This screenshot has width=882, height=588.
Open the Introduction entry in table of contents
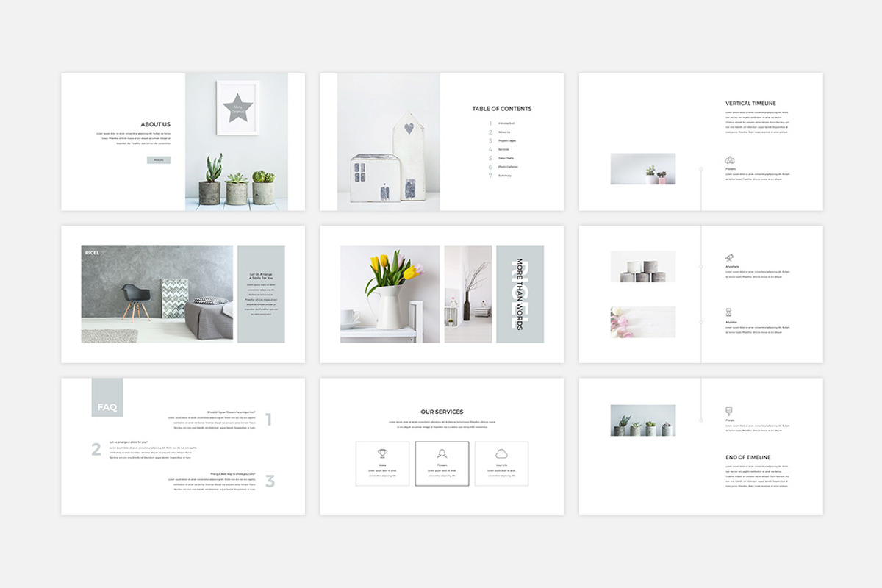(x=506, y=123)
